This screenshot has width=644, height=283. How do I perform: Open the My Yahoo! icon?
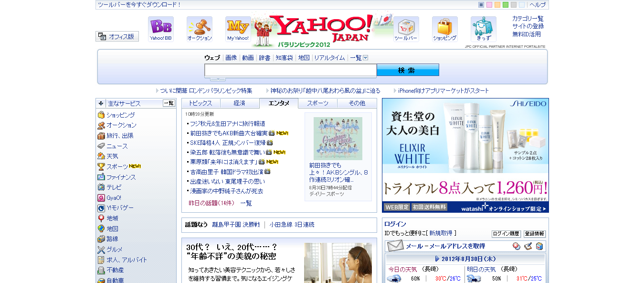[238, 29]
